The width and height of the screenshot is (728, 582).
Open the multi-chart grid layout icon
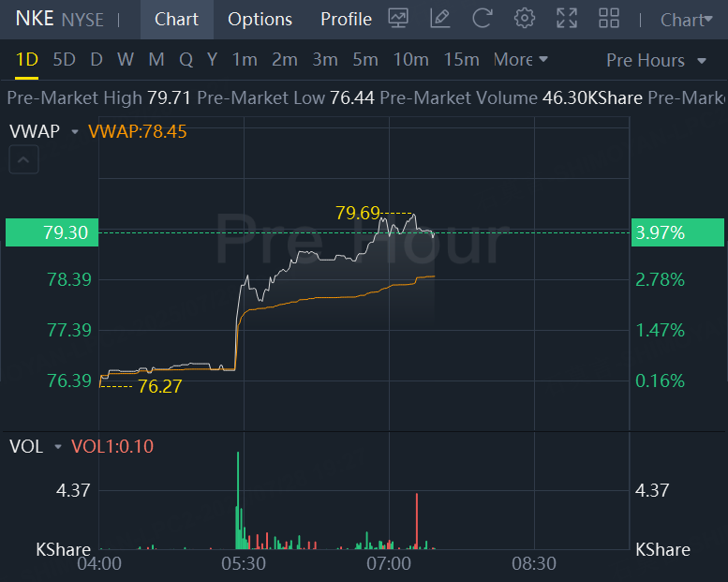[609, 19]
